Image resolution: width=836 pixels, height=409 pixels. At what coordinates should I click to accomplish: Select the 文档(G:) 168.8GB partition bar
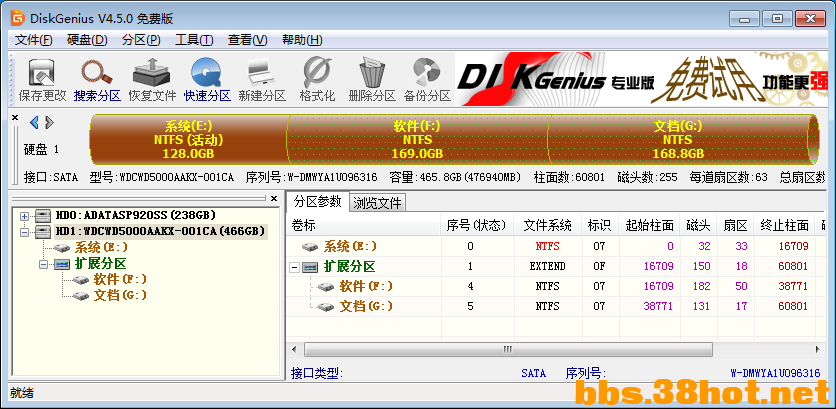[x=678, y=140]
